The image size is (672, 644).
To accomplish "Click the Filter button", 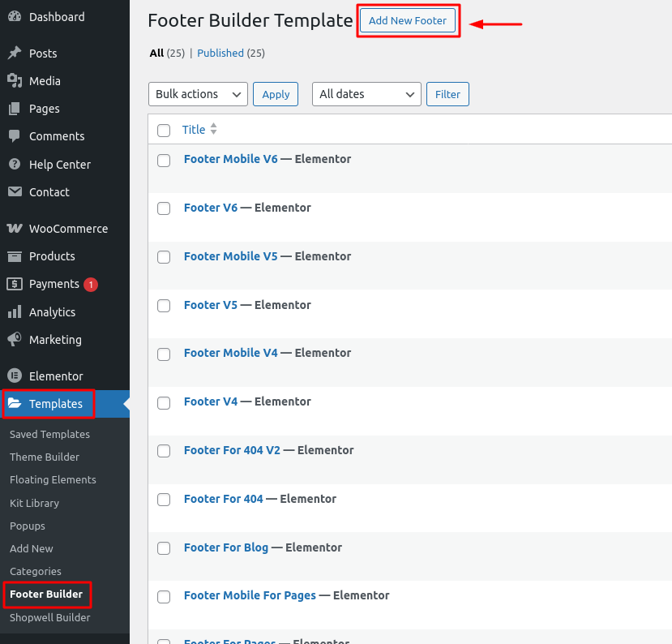I will pyautogui.click(x=447, y=94).
